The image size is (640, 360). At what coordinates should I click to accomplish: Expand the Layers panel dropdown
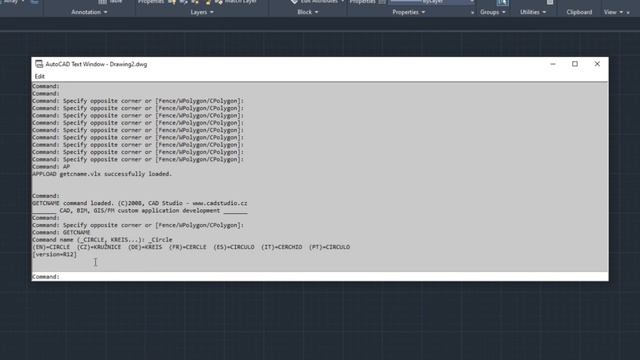[202, 12]
